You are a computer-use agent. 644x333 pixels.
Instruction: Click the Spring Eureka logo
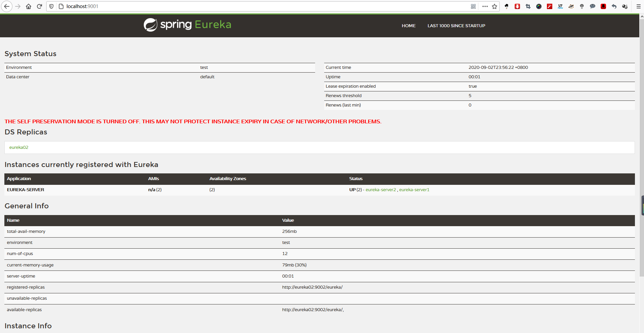pos(187,25)
